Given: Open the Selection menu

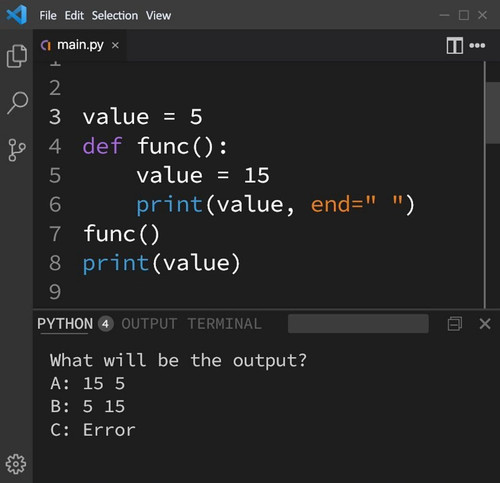Looking at the screenshot, I should pos(115,15).
